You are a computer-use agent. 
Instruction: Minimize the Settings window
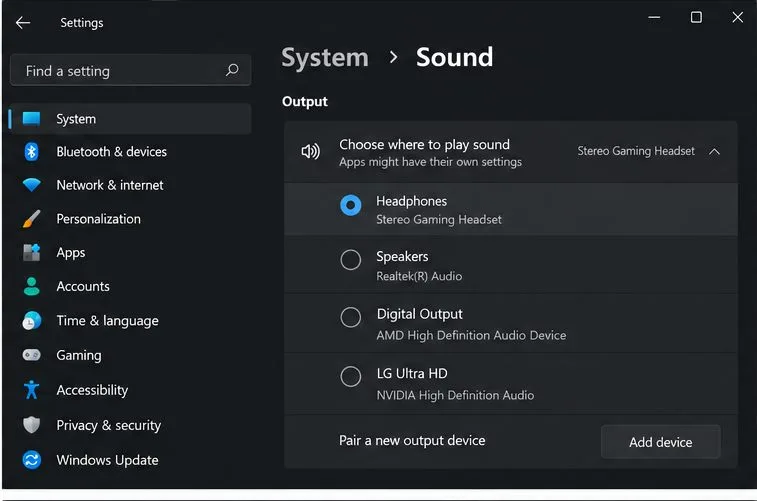[654, 17]
